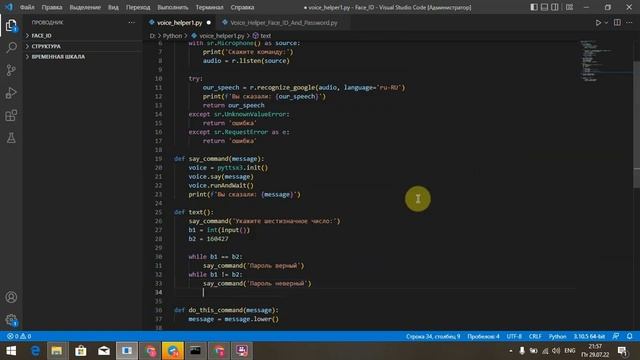Screen dimensions: 640x360
Task: Select the 3.10.5 64-bit interpreter
Action: tap(589, 336)
